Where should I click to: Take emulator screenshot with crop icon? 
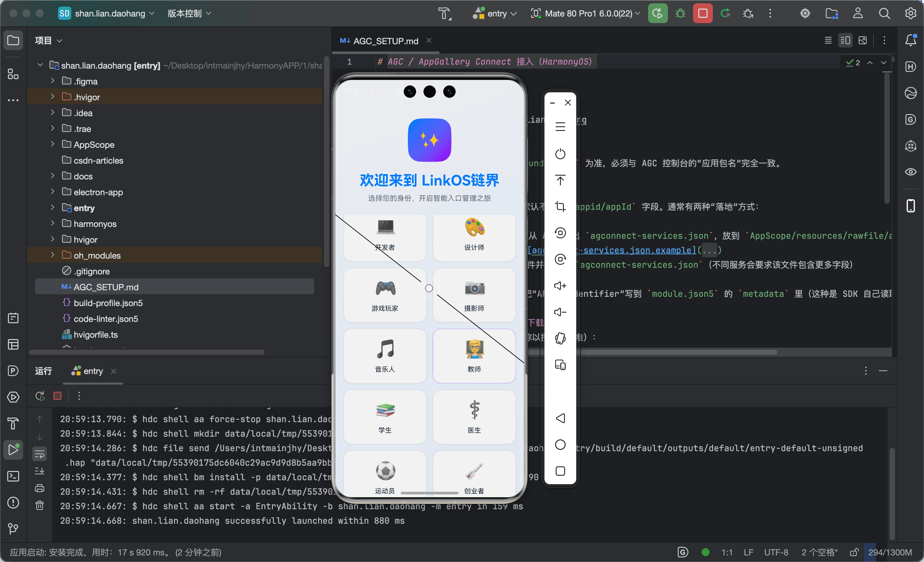pyautogui.click(x=560, y=206)
